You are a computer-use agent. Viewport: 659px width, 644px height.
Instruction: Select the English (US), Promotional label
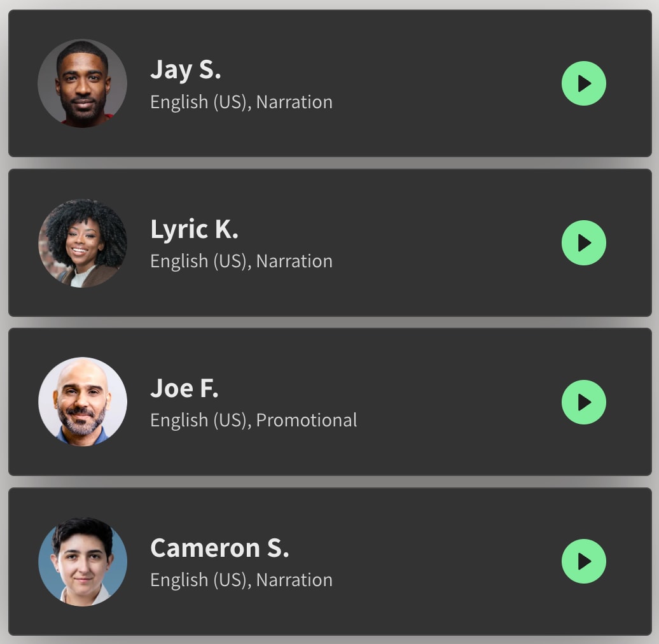click(x=253, y=421)
